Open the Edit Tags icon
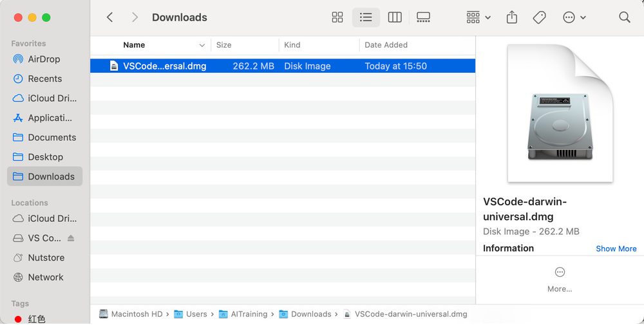The width and height of the screenshot is (644, 325). point(540,17)
